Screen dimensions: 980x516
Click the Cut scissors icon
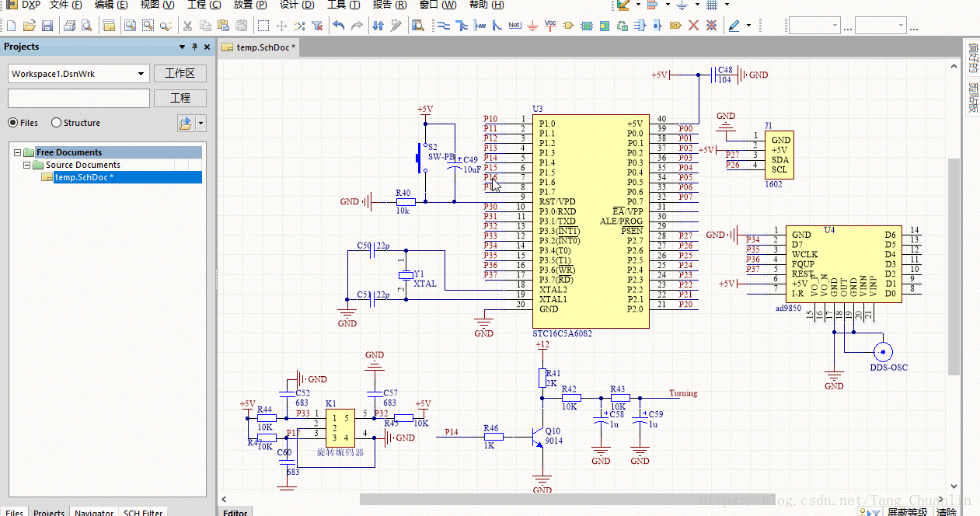pyautogui.click(x=187, y=26)
